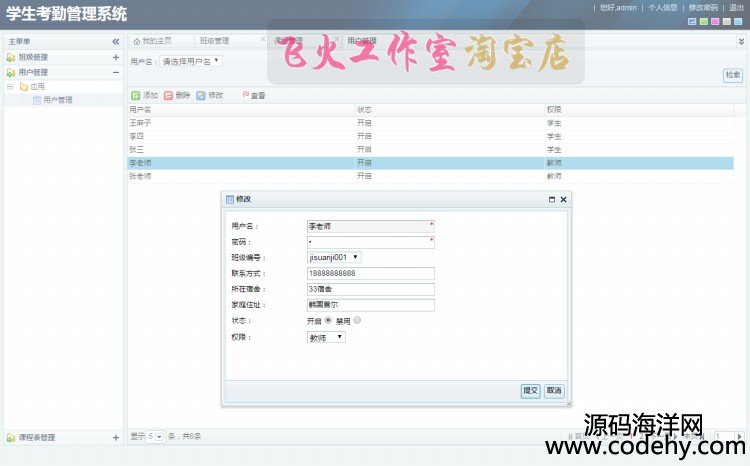Click the 权限 column header
750x466 pixels.
pyautogui.click(x=639, y=110)
